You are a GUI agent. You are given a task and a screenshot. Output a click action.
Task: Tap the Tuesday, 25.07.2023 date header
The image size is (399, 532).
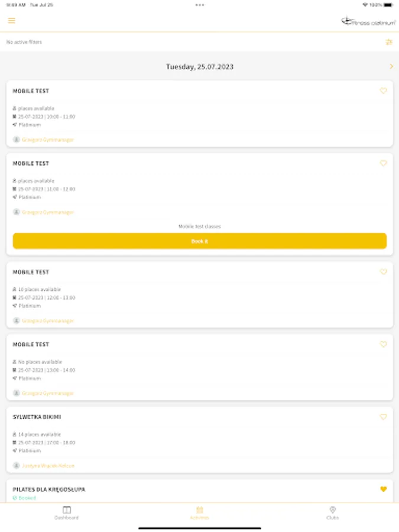199,67
